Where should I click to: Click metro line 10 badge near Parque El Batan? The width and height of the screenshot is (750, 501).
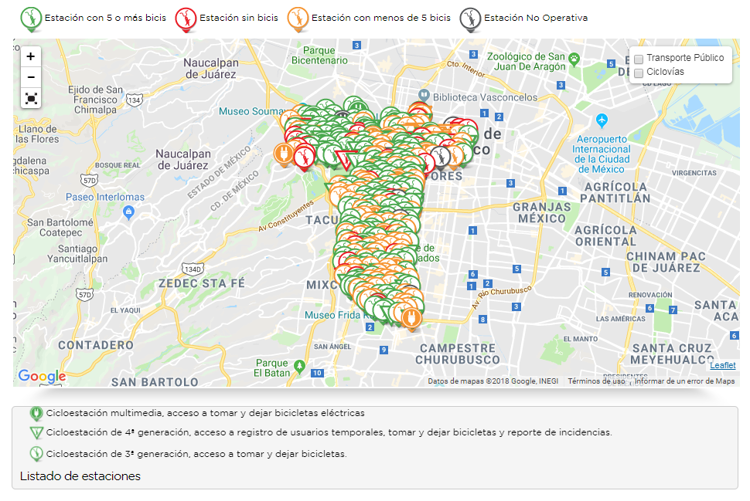click(x=317, y=373)
